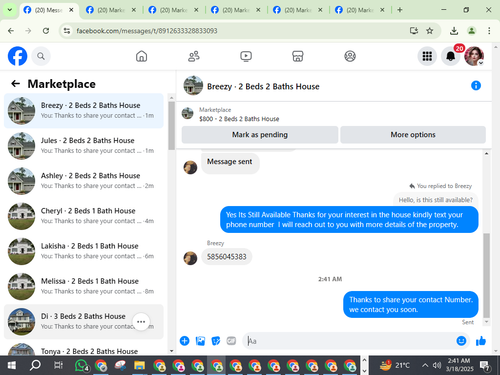Click More options button
Image resolution: width=500 pixels, height=375 pixels.
pos(413,135)
